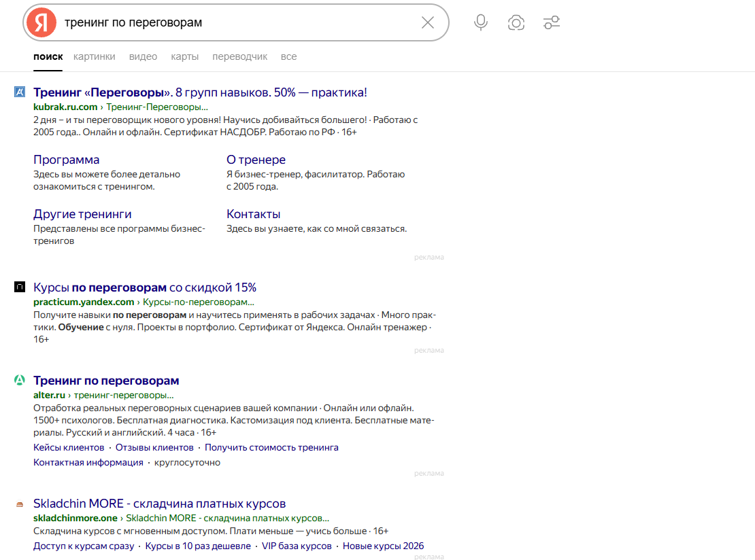Viewport: 755px width, 560px height.
Task: Open alter.ru domain link
Action: coord(49,395)
